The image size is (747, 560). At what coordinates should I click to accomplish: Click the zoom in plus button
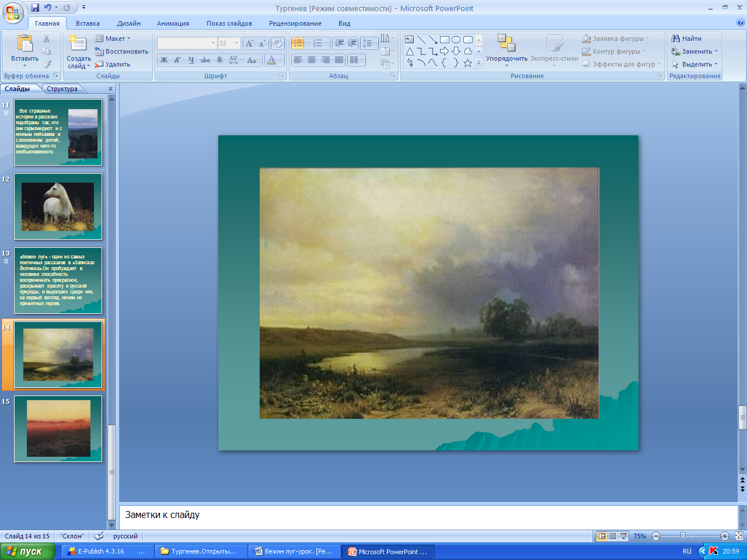725,536
